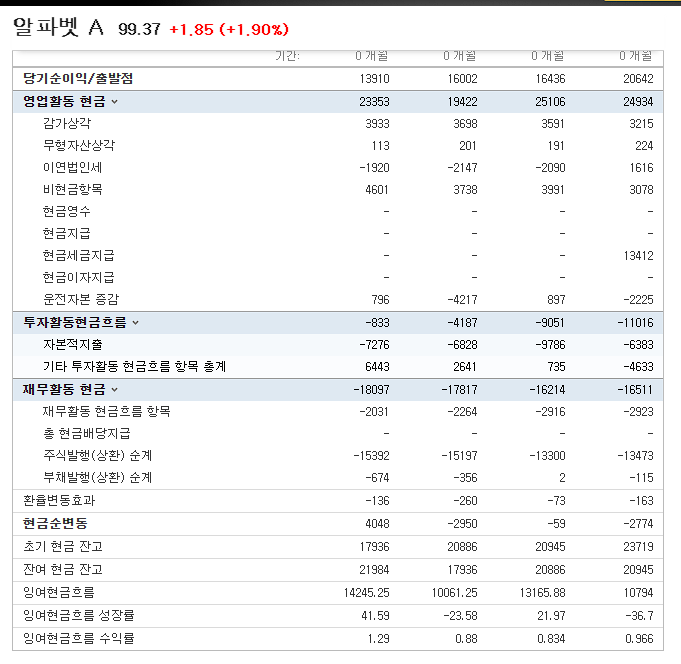
Task: Click net cash change value 4048
Action: 377,524
